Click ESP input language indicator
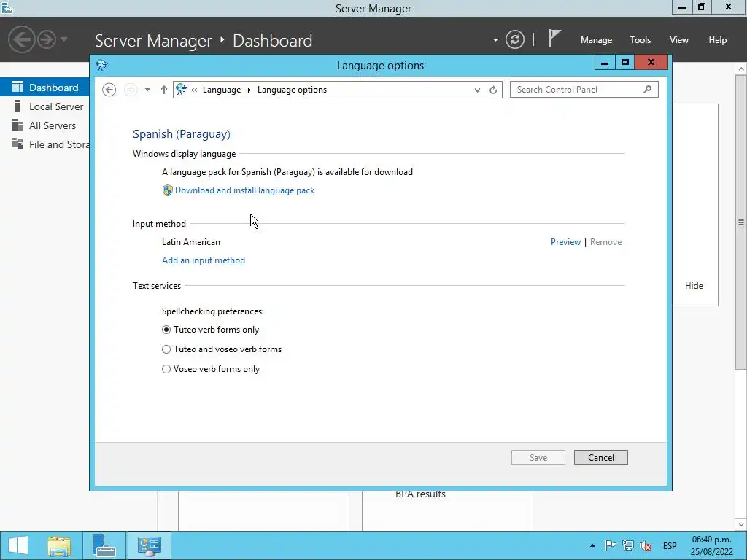Screen dimensions: 747x560 [670, 545]
